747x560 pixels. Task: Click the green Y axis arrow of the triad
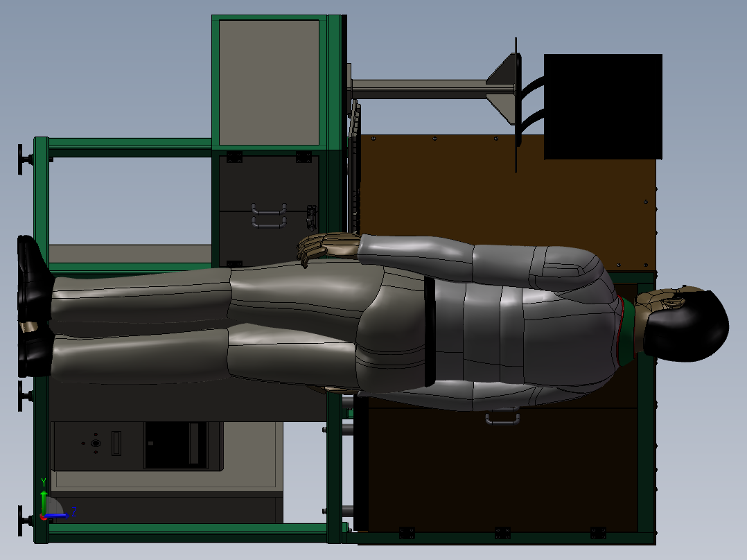pos(44,502)
